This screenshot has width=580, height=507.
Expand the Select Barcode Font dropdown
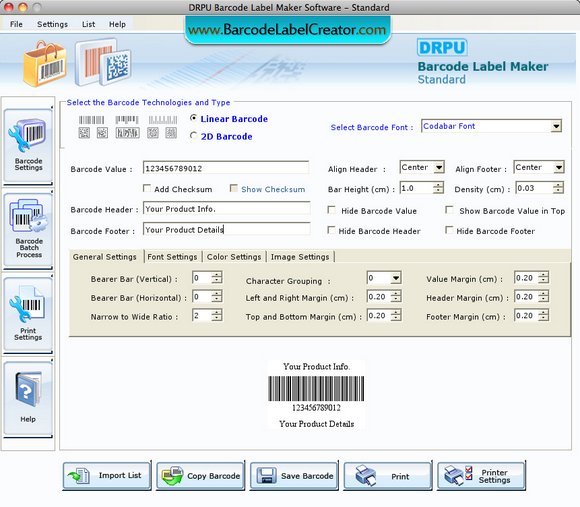coord(556,126)
